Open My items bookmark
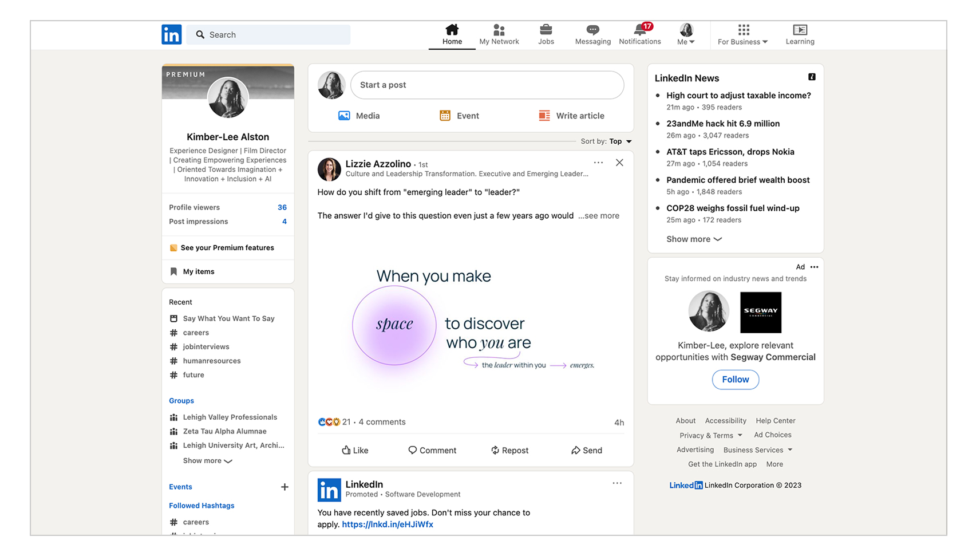980x560 pixels. (x=192, y=272)
